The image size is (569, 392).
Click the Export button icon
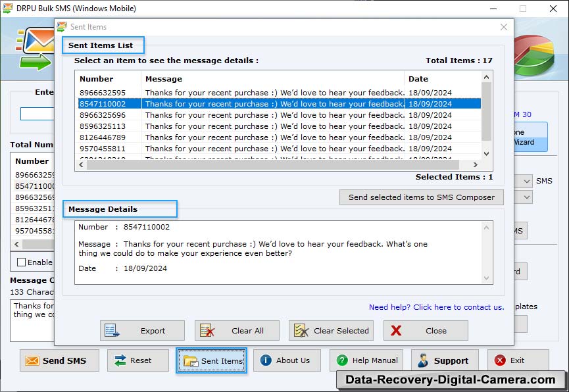[112, 330]
